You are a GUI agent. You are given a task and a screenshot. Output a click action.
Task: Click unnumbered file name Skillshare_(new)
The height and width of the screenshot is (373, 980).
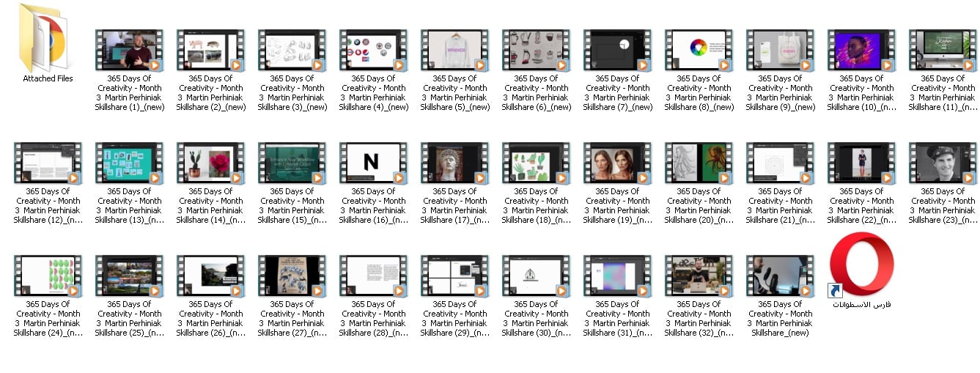point(781,318)
